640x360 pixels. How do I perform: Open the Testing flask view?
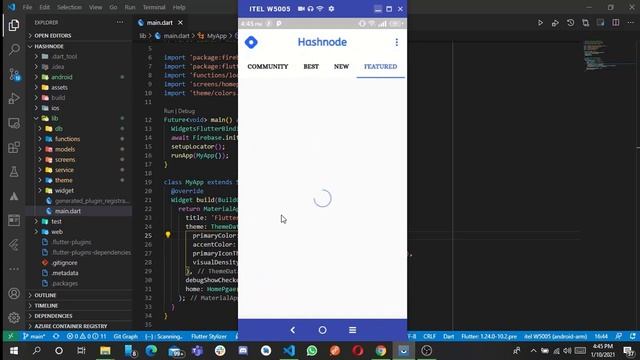coord(14,172)
